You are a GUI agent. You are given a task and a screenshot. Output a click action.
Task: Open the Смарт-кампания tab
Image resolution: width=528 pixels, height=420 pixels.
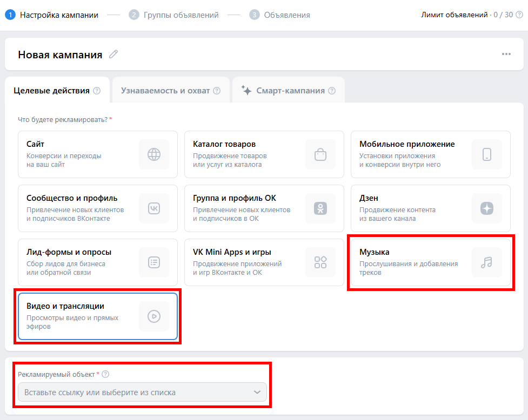(x=289, y=90)
